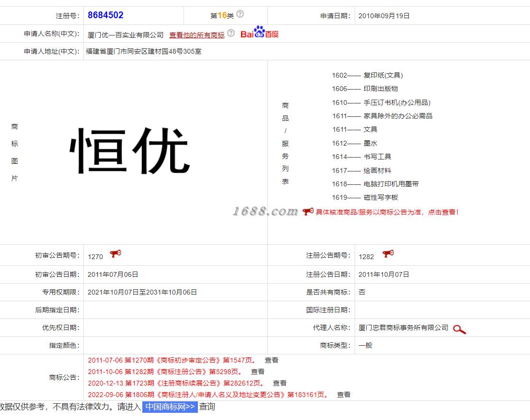The height and width of the screenshot is (420, 530).
Task: Click megaphone icon next to 注册公告期号 1282
Action: [x=388, y=253]
